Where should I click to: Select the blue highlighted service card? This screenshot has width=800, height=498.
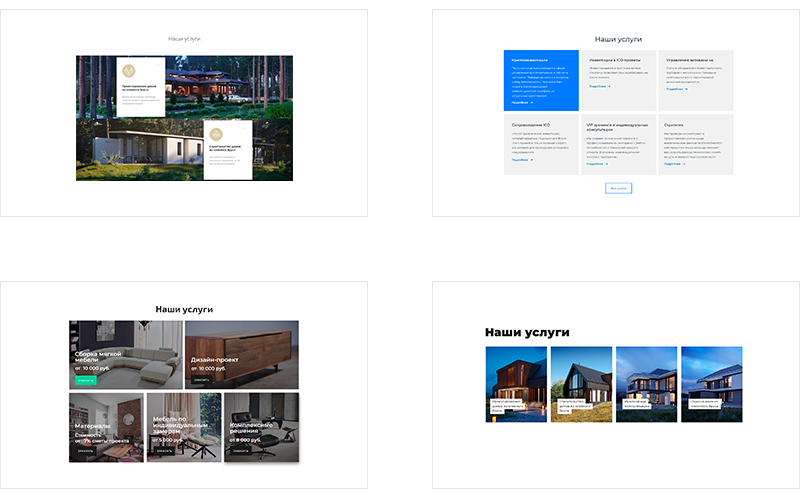tap(541, 79)
